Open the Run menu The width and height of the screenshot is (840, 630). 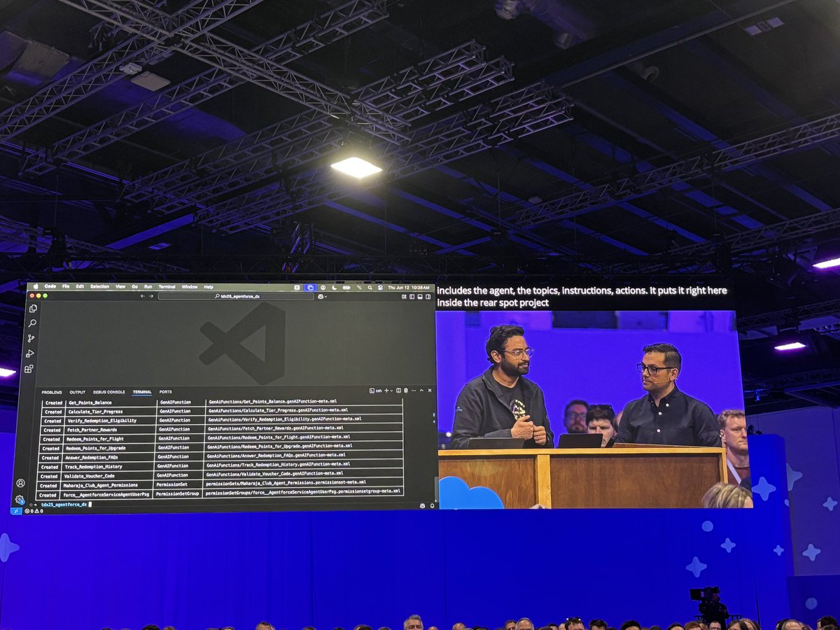pyautogui.click(x=148, y=286)
